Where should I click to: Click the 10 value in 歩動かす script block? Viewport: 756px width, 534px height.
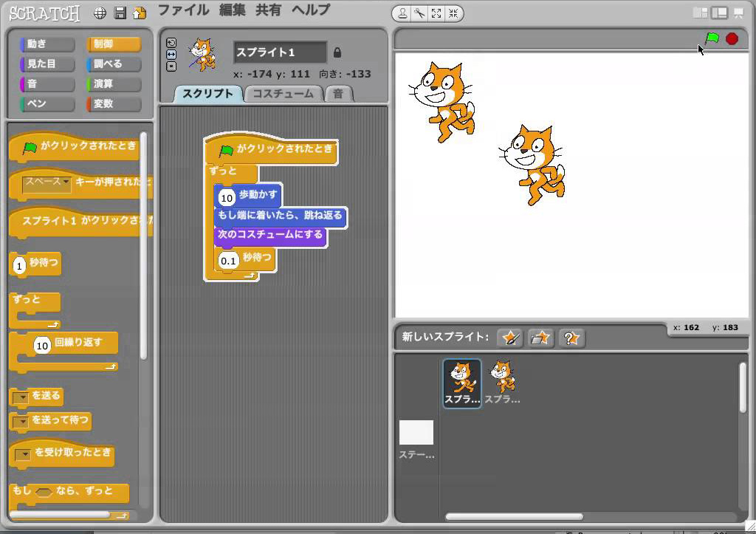pyautogui.click(x=227, y=198)
